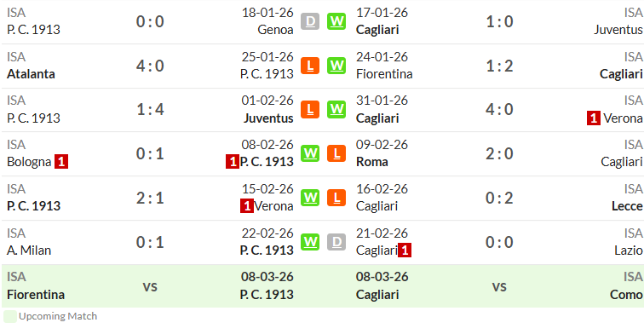644x334 pixels.
Task: Open the Como team link in upcoming match
Action: pyautogui.click(x=626, y=295)
